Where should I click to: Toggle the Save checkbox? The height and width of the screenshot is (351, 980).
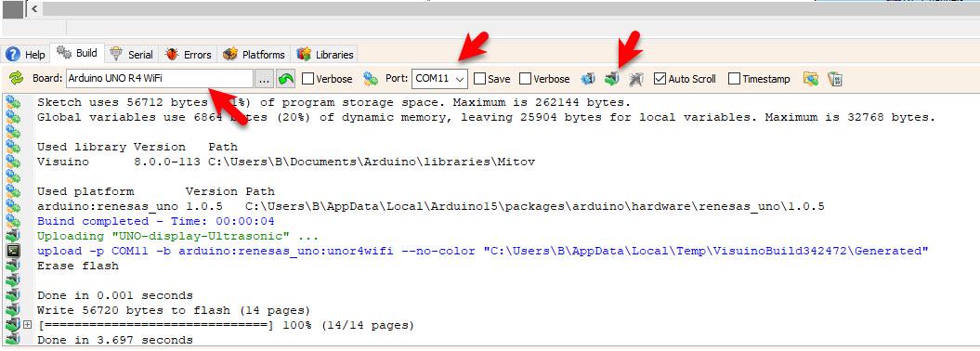point(479,79)
